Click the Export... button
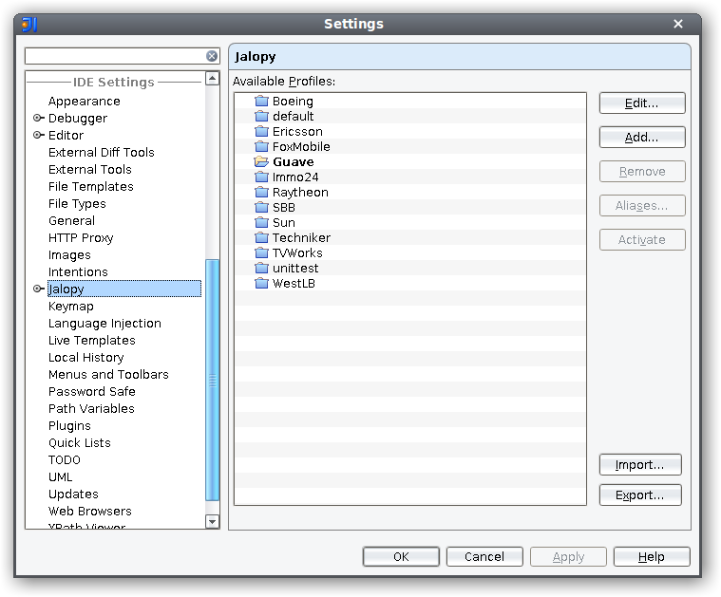This screenshot has height=597, width=721. point(640,495)
